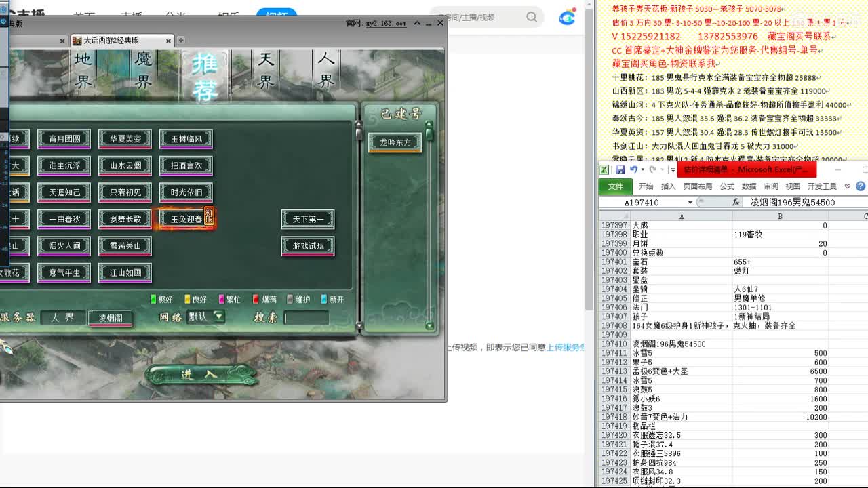The image size is (868, 488).
Task: Choose the 江山如画 server
Action: (x=125, y=272)
